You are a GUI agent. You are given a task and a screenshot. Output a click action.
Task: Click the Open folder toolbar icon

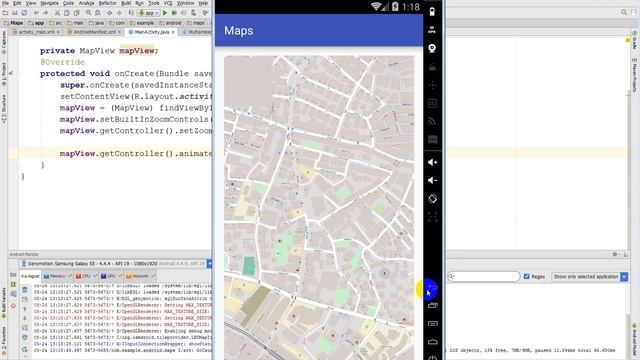click(5, 13)
